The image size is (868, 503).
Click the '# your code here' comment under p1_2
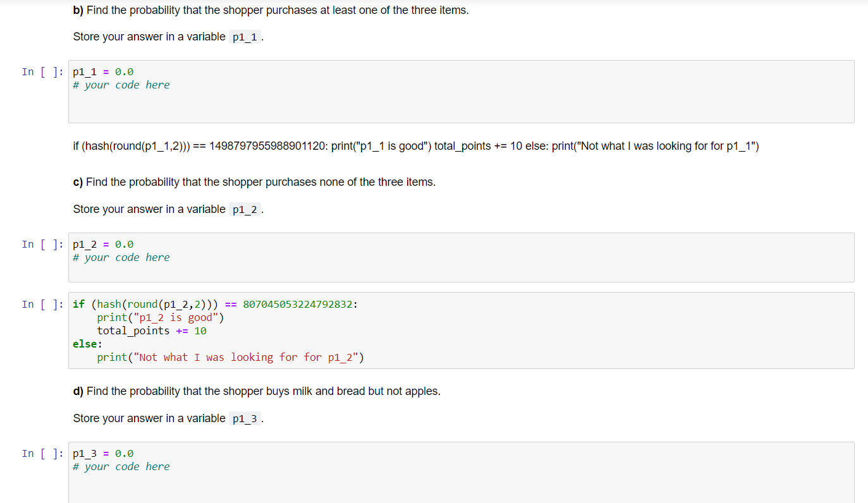121,257
